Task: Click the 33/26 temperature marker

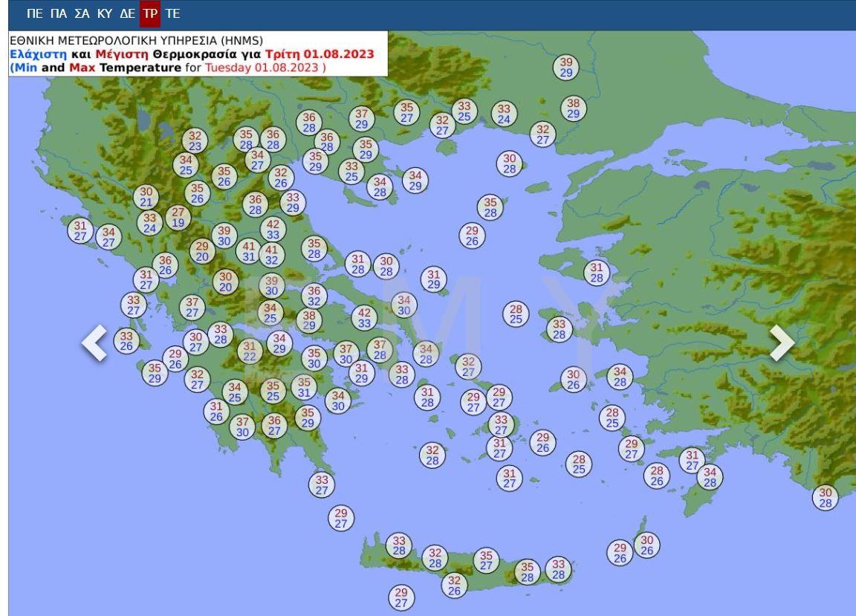Action: [x=126, y=341]
